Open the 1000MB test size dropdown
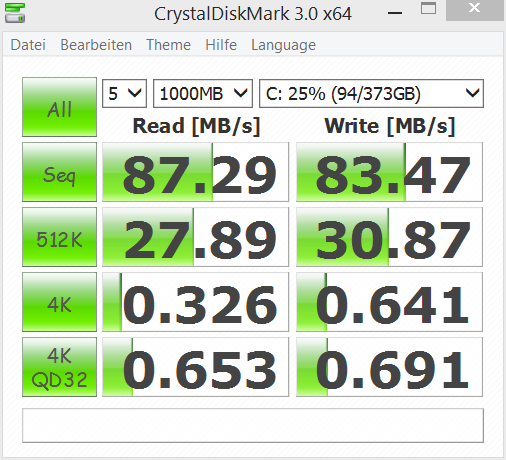The width and height of the screenshot is (506, 460). 203,94
